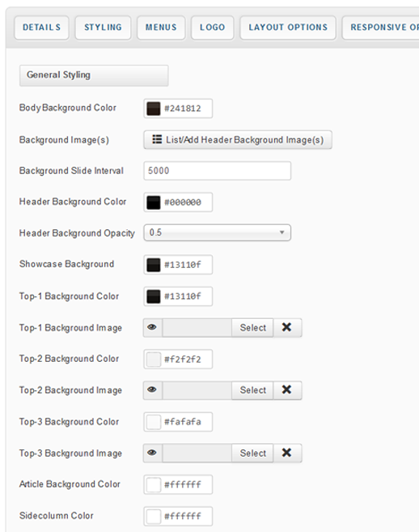Select an image for Top-1 Background Image

pyautogui.click(x=252, y=328)
